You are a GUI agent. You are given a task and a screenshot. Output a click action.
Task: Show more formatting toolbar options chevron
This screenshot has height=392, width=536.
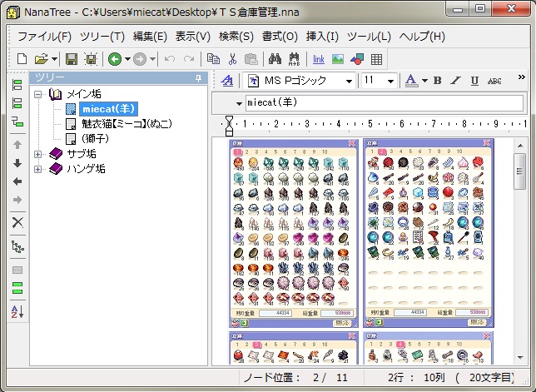click(521, 77)
